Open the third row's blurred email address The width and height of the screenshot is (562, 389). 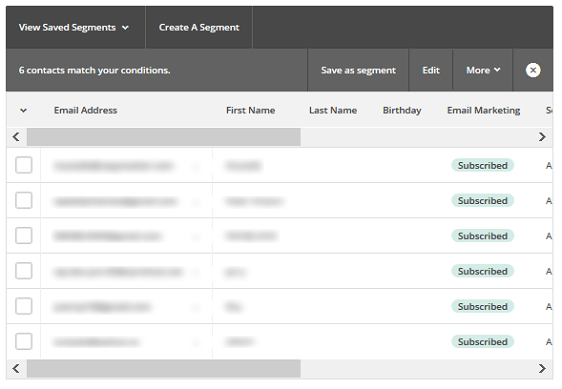[108, 236]
